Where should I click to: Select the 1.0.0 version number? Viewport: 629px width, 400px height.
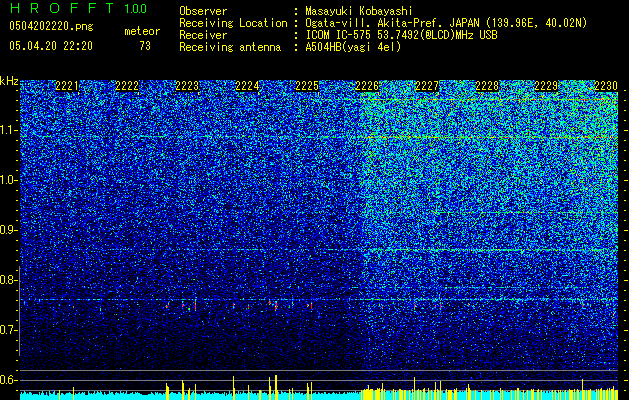[136, 9]
